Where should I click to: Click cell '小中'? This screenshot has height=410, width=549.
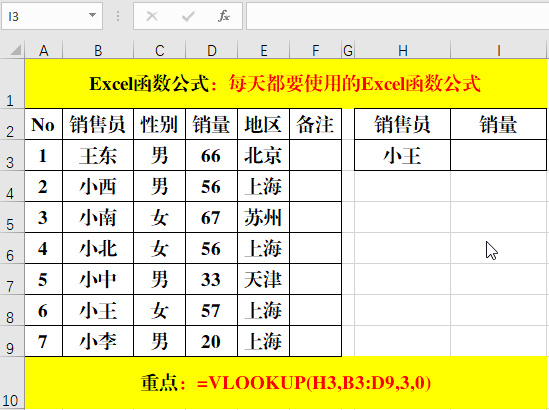coord(98,279)
